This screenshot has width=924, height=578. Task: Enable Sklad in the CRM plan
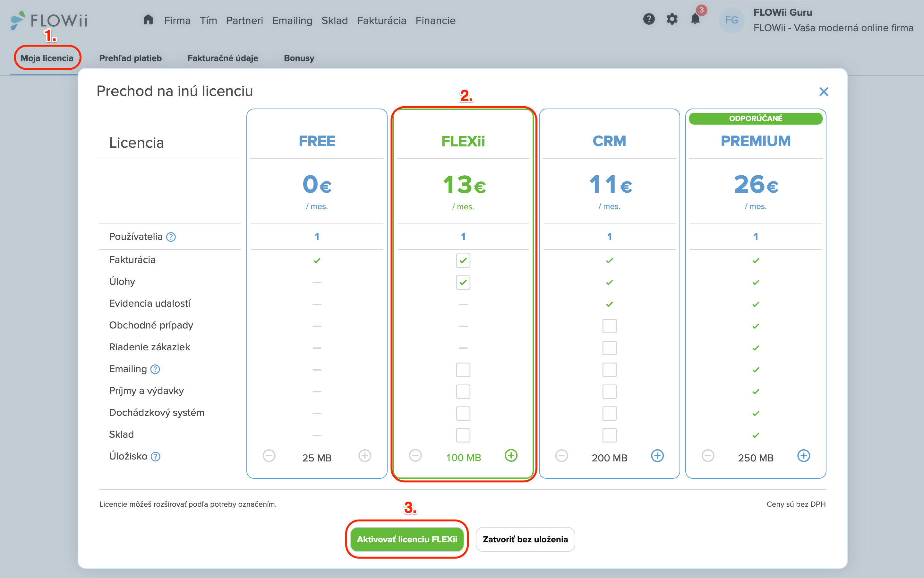[609, 435]
